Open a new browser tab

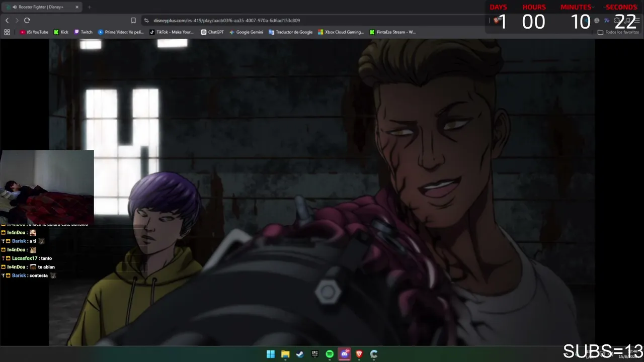89,7
